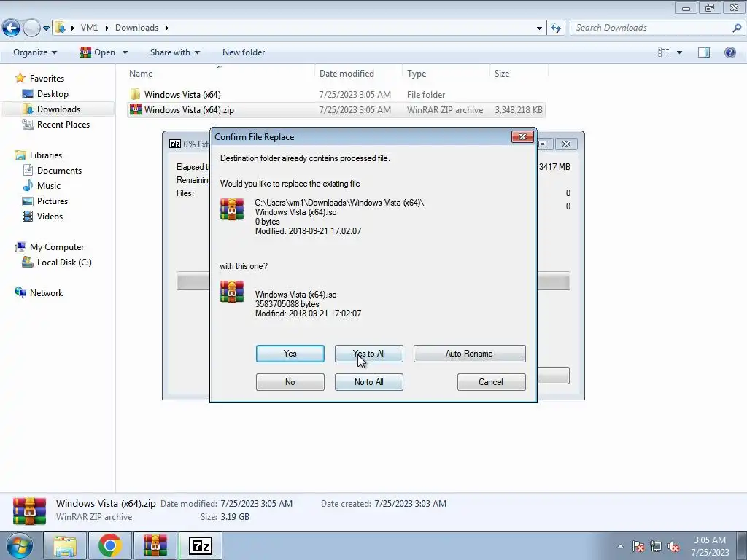This screenshot has width=747, height=560.
Task: Open recent locations dropdown beside navigation arrows
Action: click(46, 28)
